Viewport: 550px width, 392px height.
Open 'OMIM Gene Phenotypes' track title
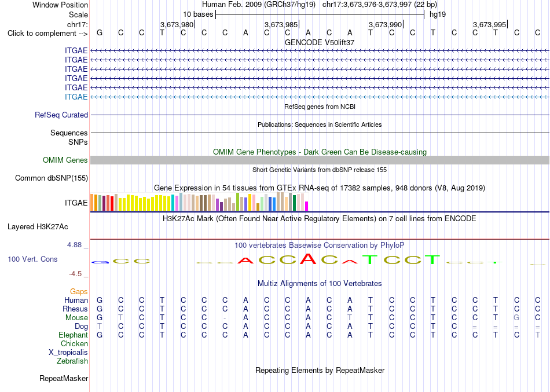[x=320, y=152]
